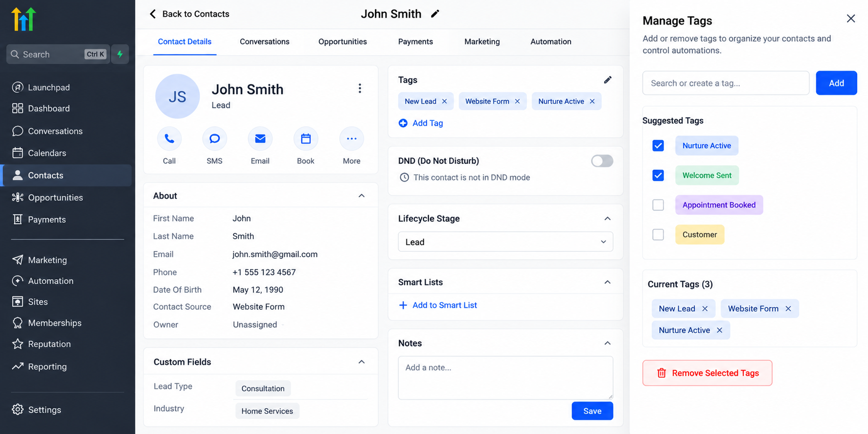Switch to the Payments tab
Screen dimensions: 868x434
(x=415, y=42)
